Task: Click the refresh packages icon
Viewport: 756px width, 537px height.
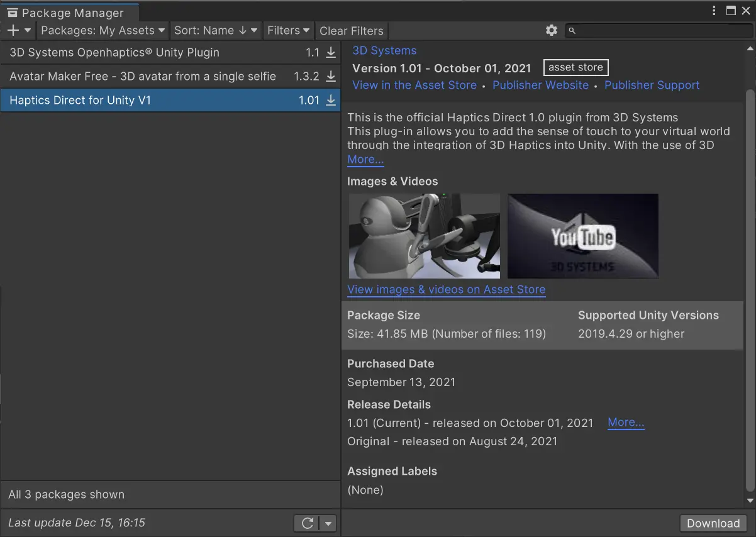Action: [308, 523]
